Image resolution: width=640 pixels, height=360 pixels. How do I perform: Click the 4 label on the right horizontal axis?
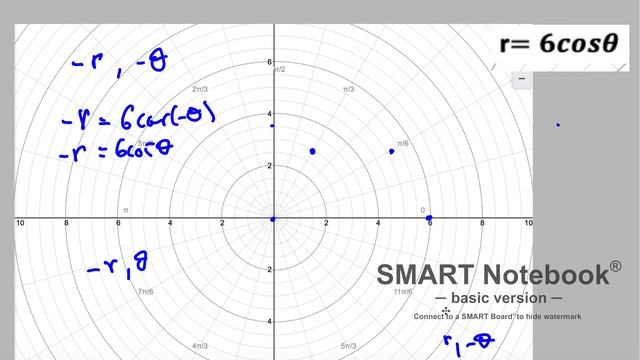pyautogui.click(x=378, y=223)
